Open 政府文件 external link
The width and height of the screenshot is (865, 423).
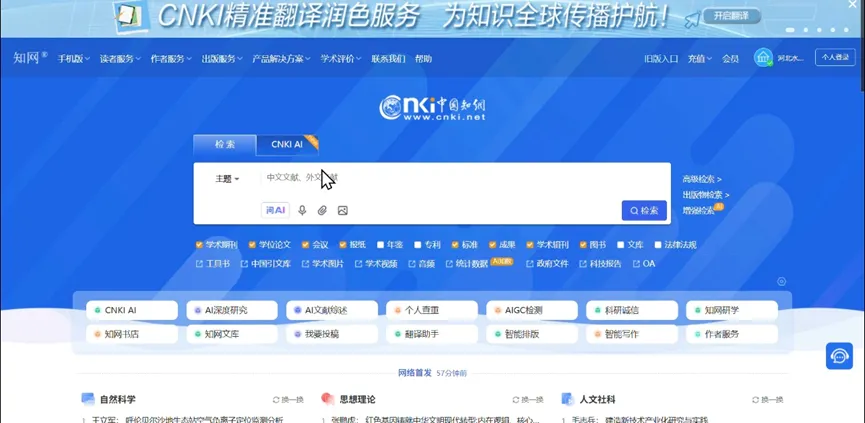[x=547, y=264]
